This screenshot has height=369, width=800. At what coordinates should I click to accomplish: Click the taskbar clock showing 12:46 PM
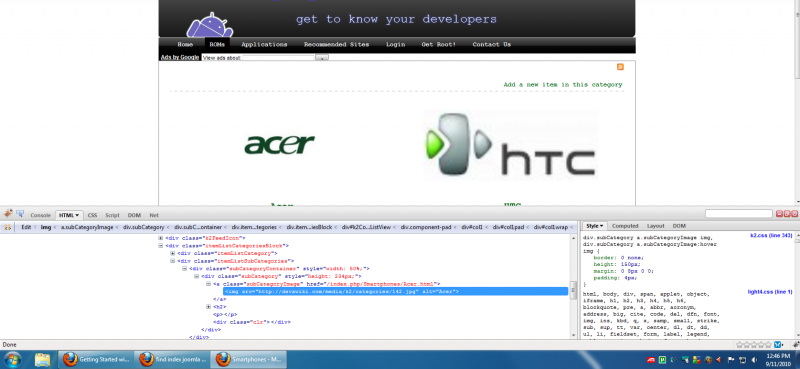pos(777,359)
